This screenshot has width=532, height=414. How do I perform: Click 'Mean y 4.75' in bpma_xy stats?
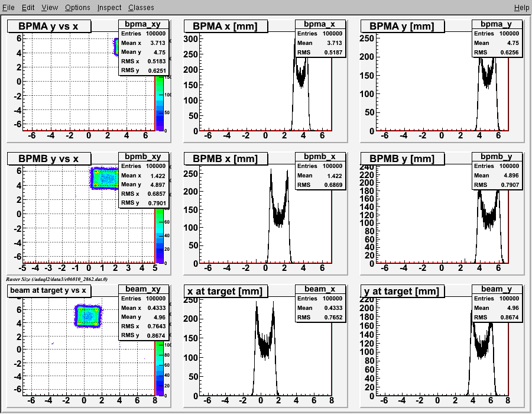pyautogui.click(x=143, y=52)
